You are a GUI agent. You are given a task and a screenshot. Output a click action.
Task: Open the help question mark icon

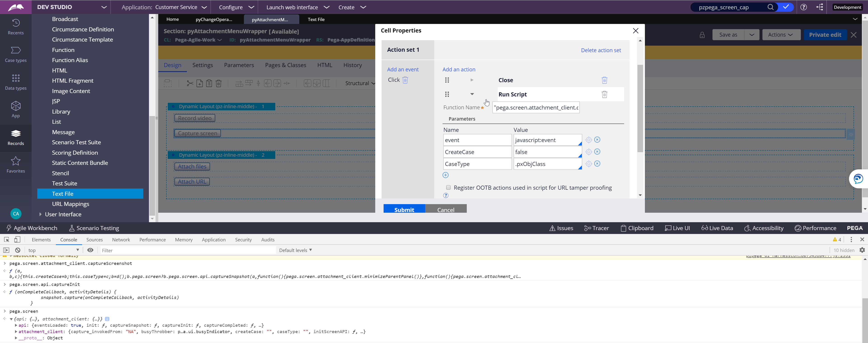(804, 7)
